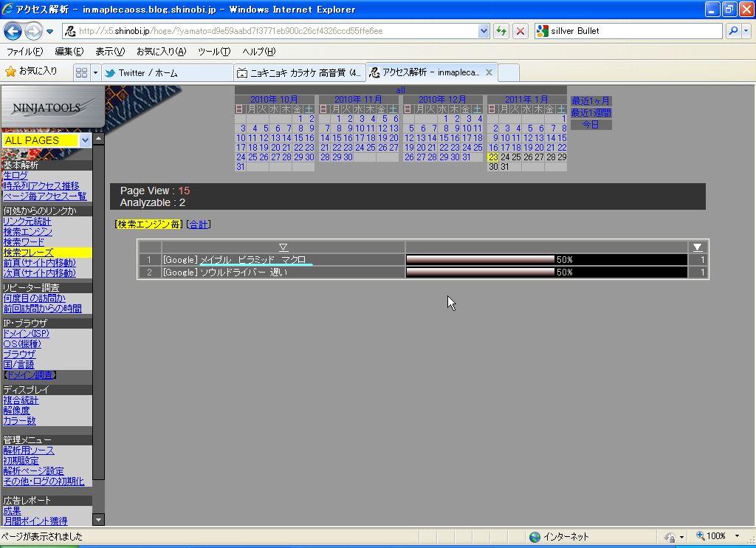Click the all link above calendars

tap(400, 89)
